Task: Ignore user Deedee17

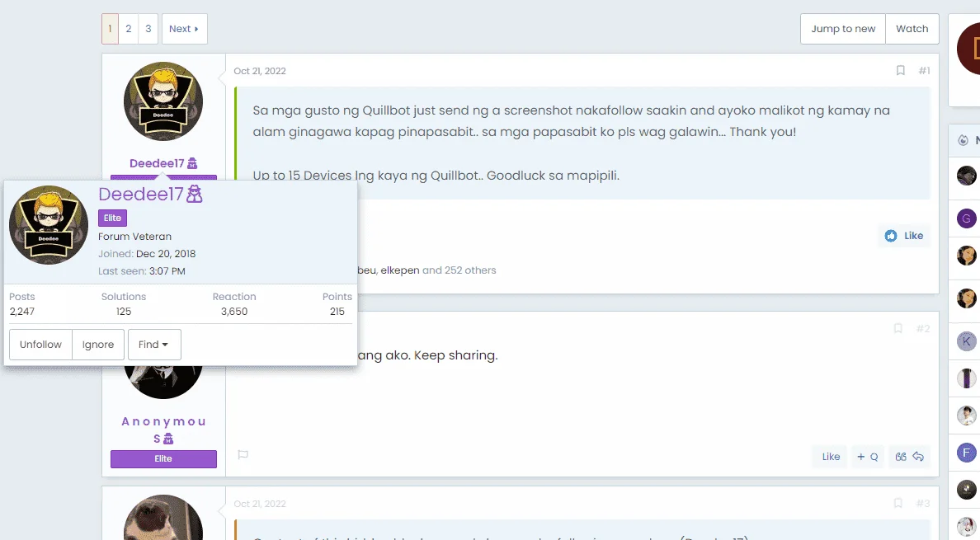Action: tap(98, 345)
